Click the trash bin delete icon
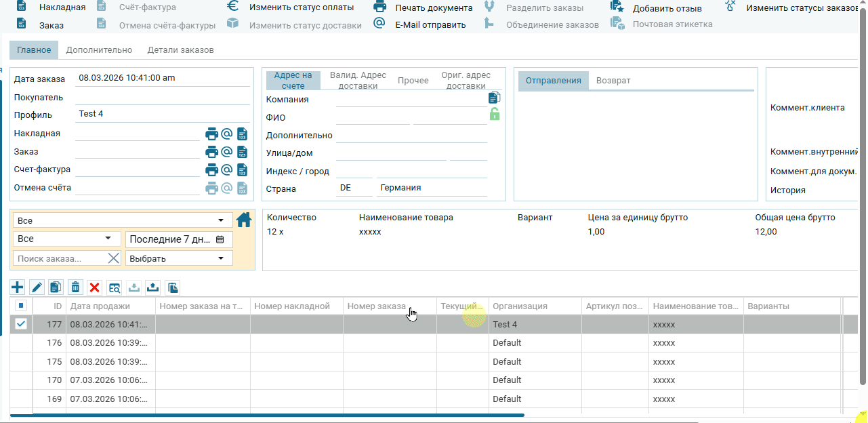Image resolution: width=868 pixels, height=423 pixels. pyautogui.click(x=75, y=287)
